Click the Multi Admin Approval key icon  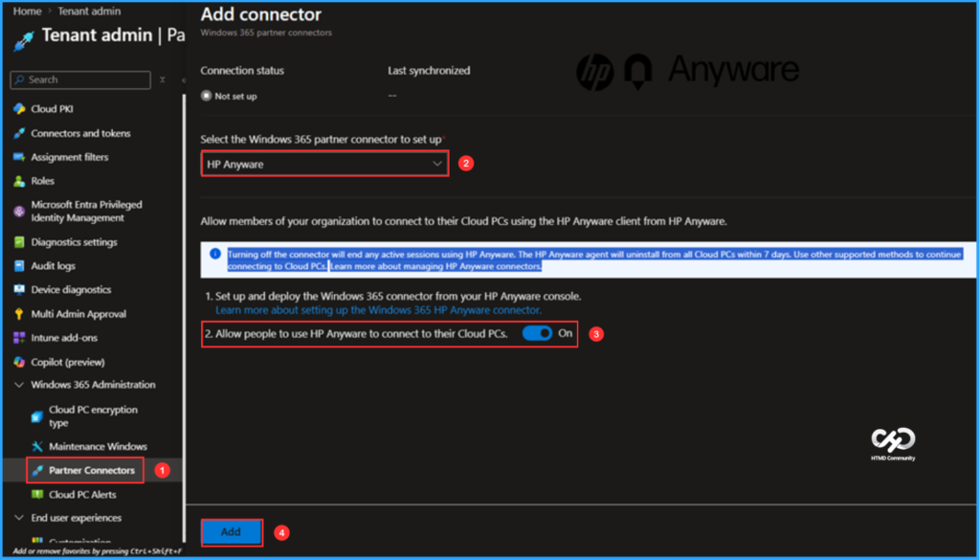click(19, 313)
